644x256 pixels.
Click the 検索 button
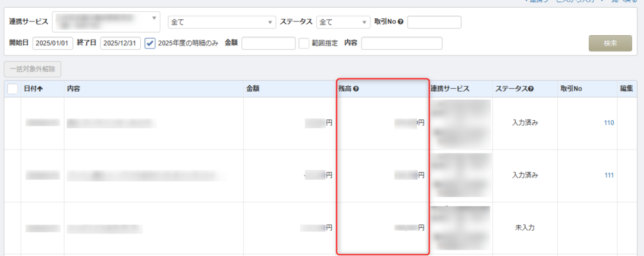(610, 43)
